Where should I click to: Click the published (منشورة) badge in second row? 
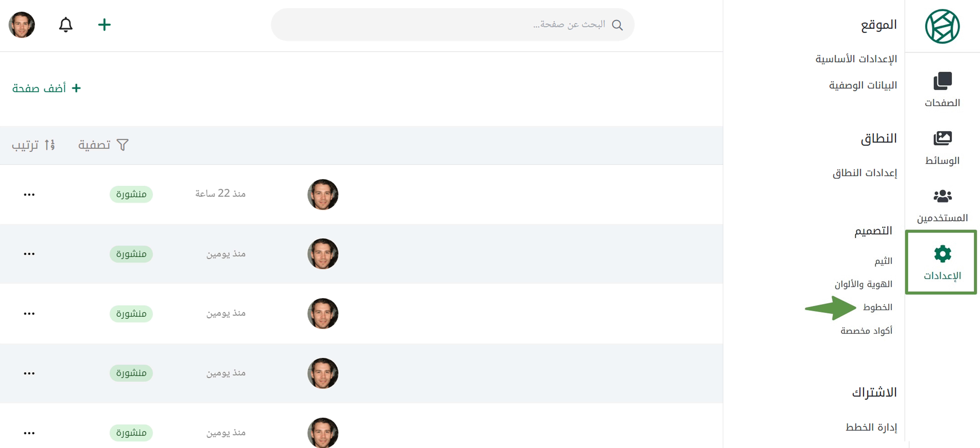coord(131,254)
